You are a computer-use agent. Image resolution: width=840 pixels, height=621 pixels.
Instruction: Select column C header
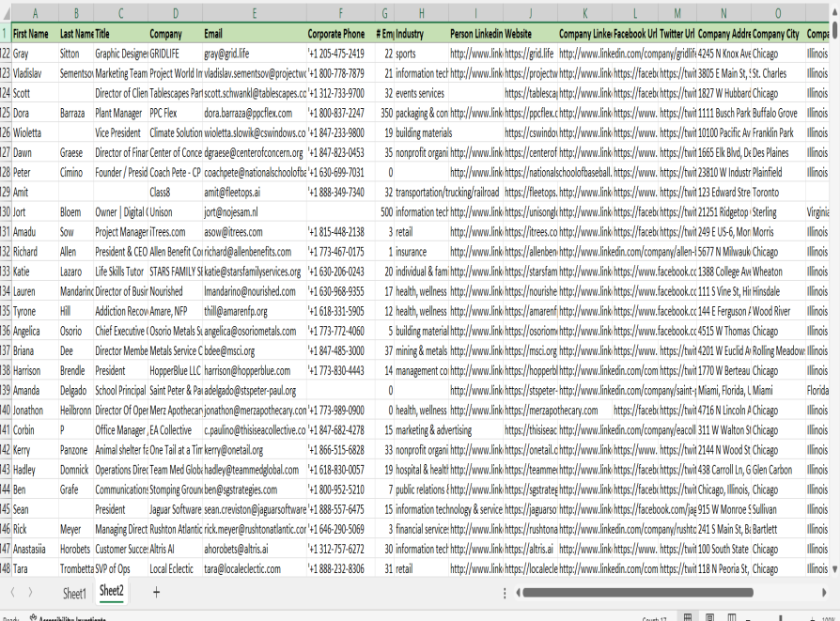click(x=120, y=13)
